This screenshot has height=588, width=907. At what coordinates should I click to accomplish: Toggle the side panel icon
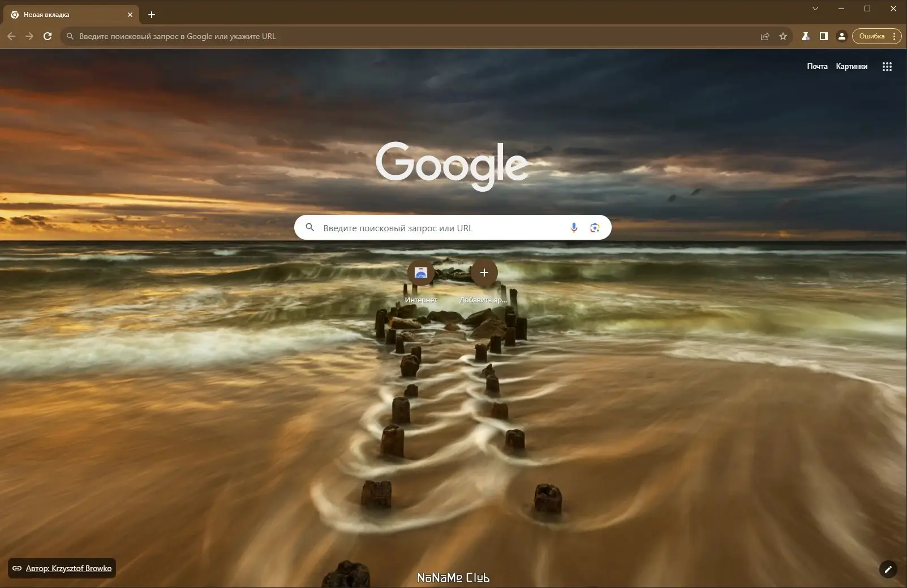[x=823, y=36]
